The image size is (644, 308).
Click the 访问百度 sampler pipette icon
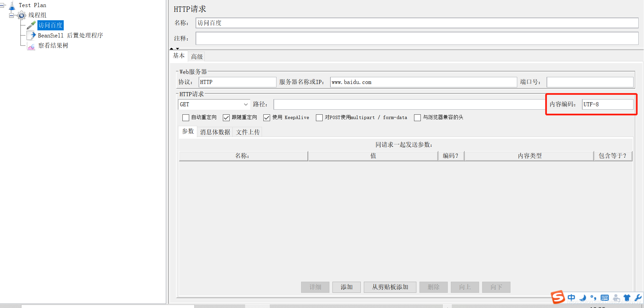pos(31,25)
